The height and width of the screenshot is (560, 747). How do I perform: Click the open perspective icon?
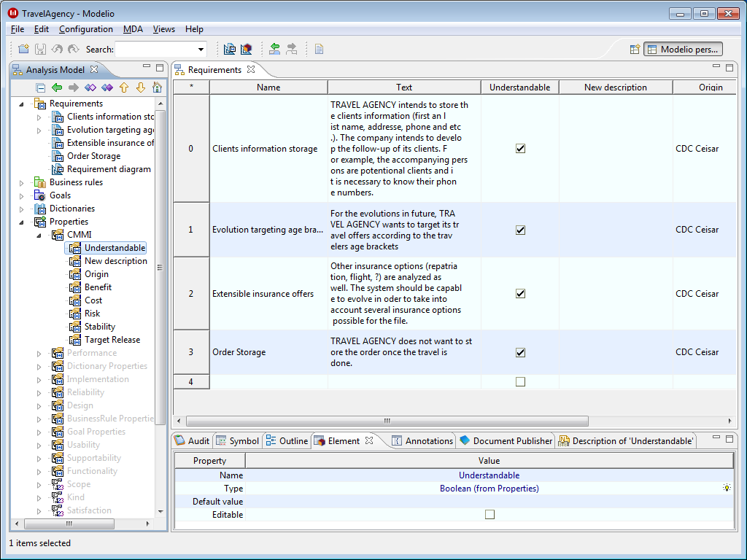[x=635, y=49]
